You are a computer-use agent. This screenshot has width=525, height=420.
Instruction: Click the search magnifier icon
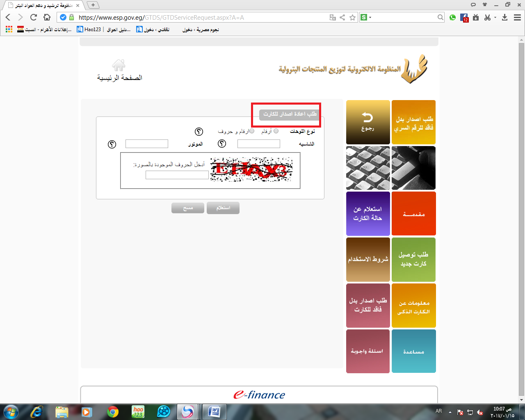(440, 17)
